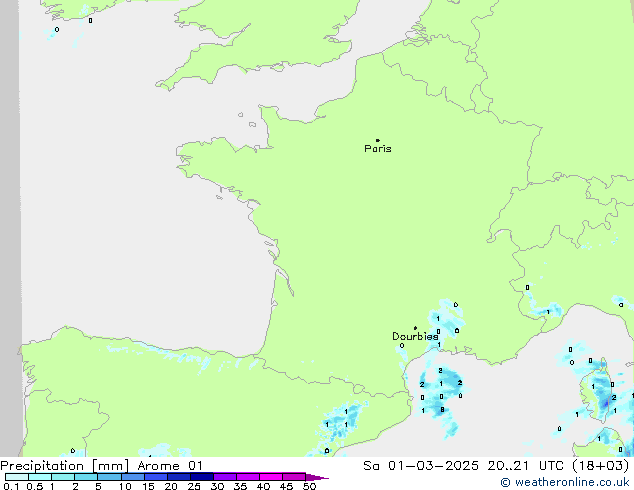
Task: Click the Dourbies location label
Action: pos(415,336)
